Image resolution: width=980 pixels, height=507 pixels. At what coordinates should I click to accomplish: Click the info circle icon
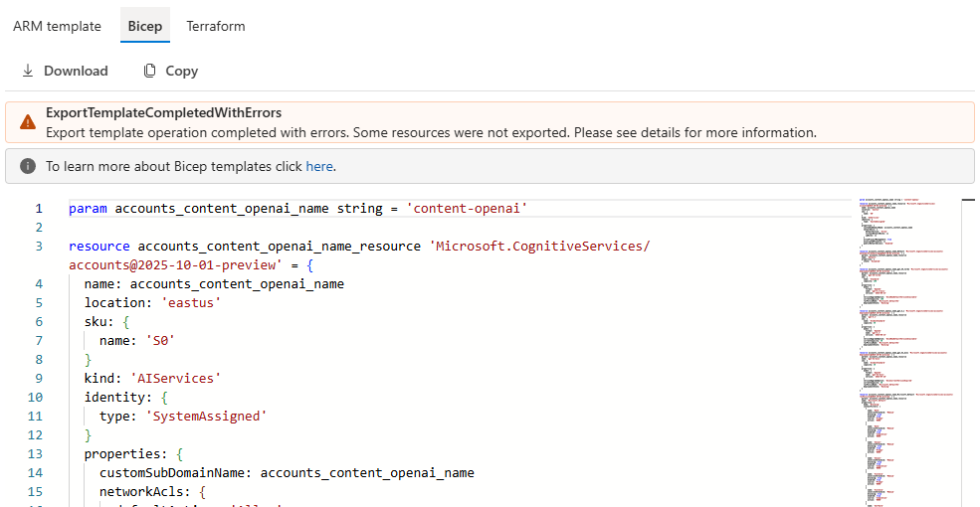point(28,166)
